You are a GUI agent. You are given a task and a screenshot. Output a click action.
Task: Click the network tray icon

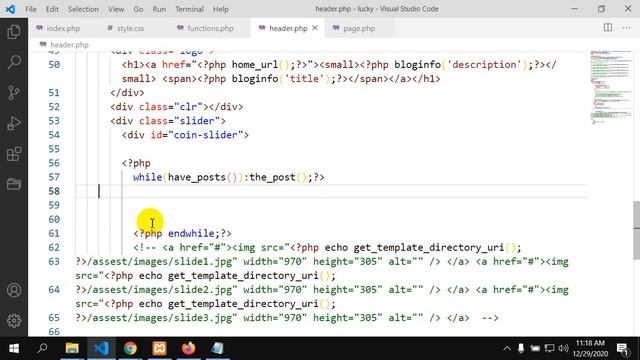coord(549,349)
